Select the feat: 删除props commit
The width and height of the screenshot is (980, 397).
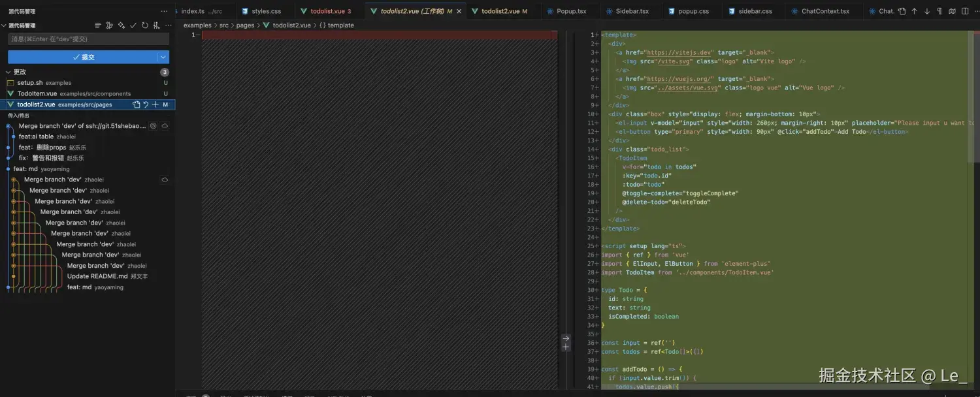point(88,148)
